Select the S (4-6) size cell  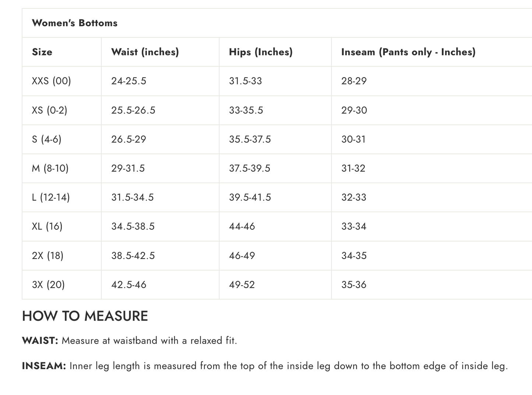46,139
